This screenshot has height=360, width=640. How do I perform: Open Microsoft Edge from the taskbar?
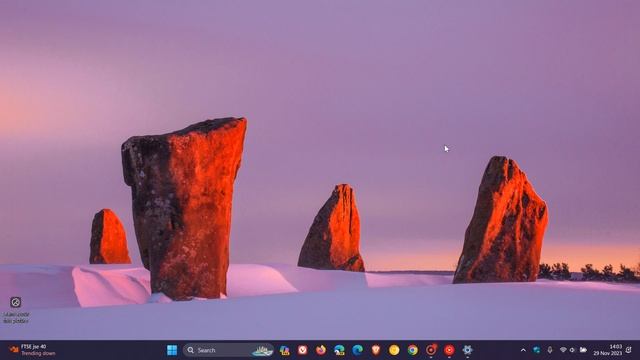click(358, 350)
